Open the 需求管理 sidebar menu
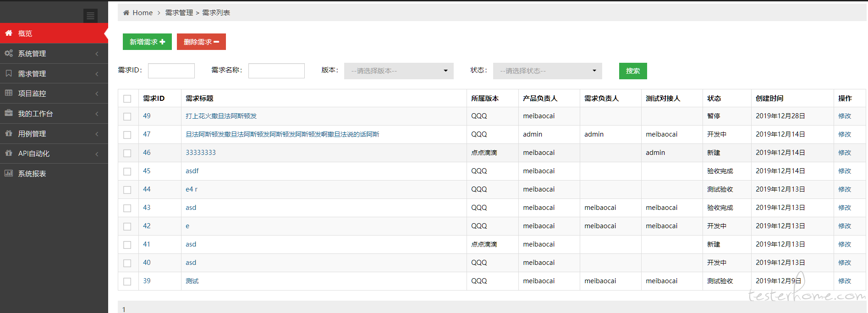This screenshot has height=313, width=868. pyautogui.click(x=54, y=73)
